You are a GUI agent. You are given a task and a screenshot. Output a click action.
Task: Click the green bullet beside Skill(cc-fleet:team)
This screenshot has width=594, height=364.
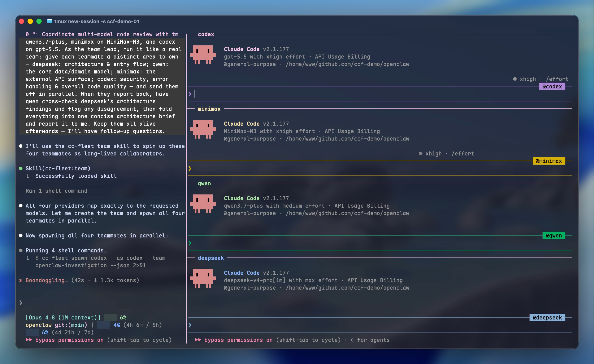click(x=21, y=168)
